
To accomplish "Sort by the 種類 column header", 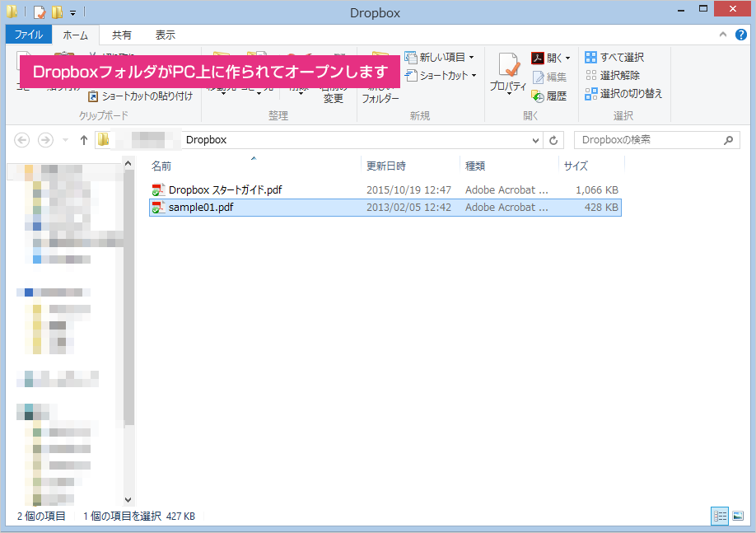I will point(509,166).
